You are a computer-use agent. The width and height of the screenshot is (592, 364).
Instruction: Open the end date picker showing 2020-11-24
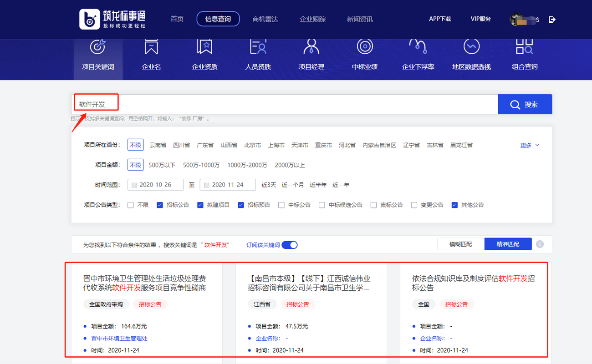(x=228, y=185)
